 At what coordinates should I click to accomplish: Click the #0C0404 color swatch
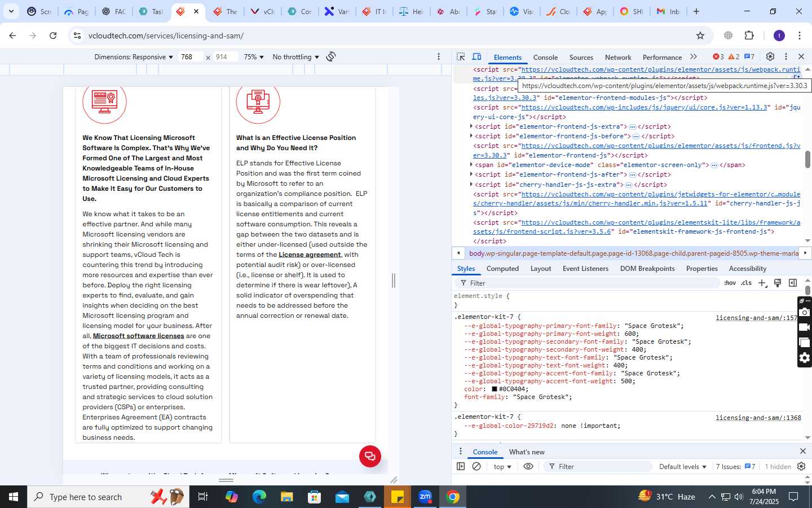[x=495, y=389]
